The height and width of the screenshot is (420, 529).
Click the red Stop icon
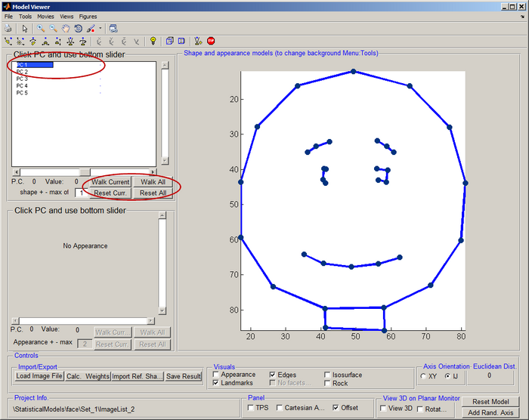tap(211, 41)
